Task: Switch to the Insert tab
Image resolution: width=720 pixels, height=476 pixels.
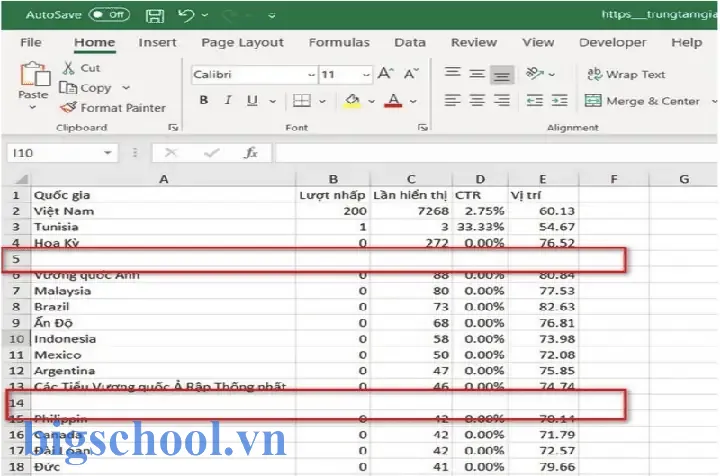Action: pyautogui.click(x=157, y=43)
